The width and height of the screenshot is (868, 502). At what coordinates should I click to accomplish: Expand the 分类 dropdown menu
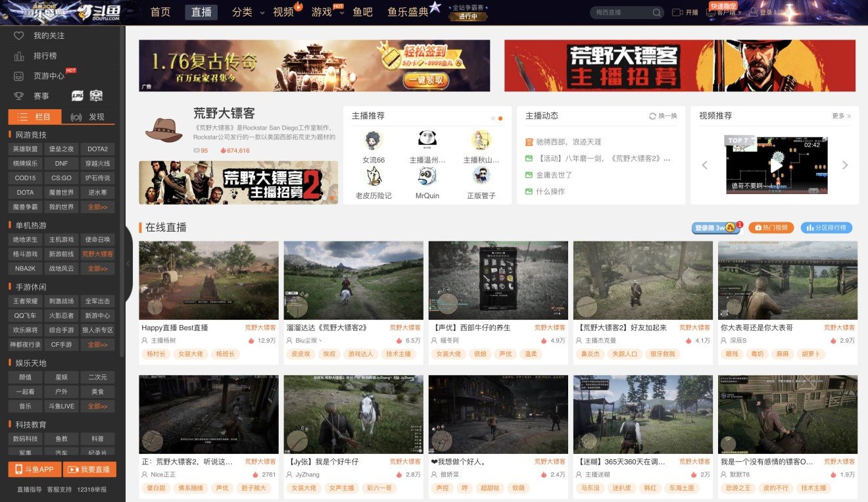click(248, 12)
